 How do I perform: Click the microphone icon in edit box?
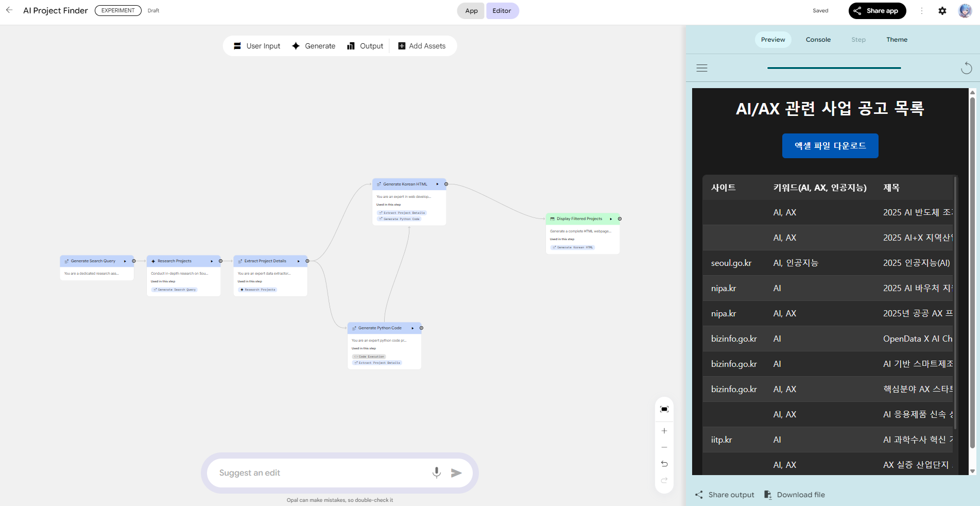(436, 473)
